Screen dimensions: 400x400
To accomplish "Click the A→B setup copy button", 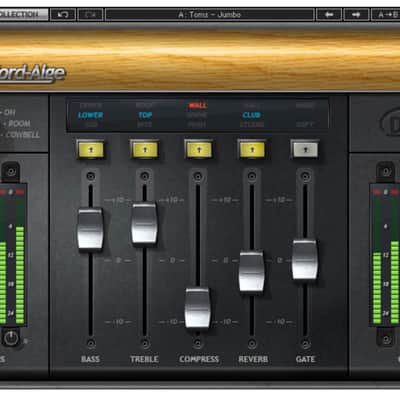I will pos(386,15).
